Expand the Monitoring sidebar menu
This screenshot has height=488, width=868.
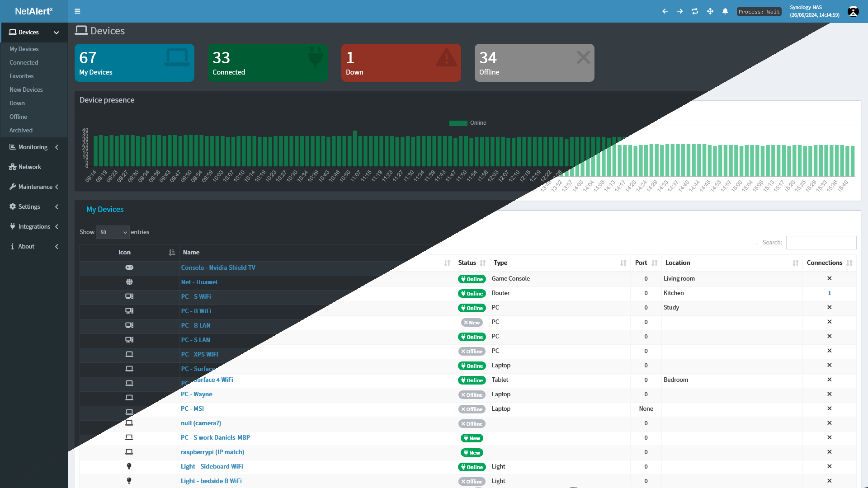tap(34, 147)
